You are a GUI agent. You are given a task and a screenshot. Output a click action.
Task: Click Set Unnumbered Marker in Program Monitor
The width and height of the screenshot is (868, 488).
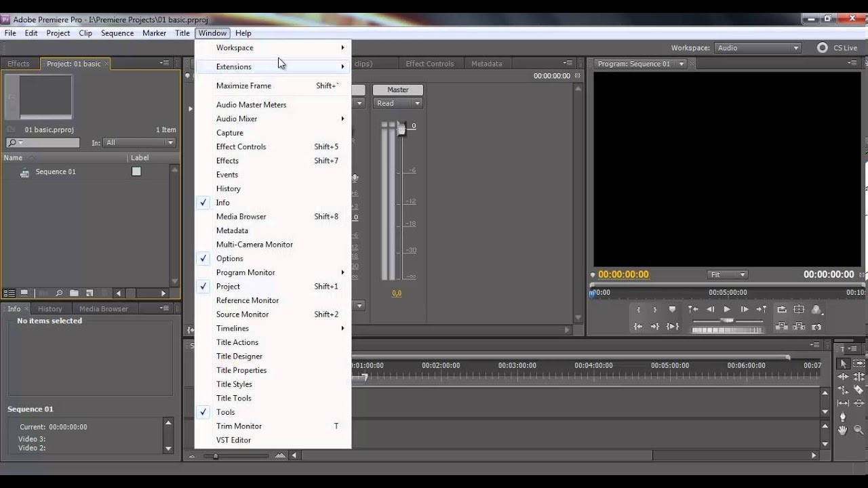coord(672,309)
